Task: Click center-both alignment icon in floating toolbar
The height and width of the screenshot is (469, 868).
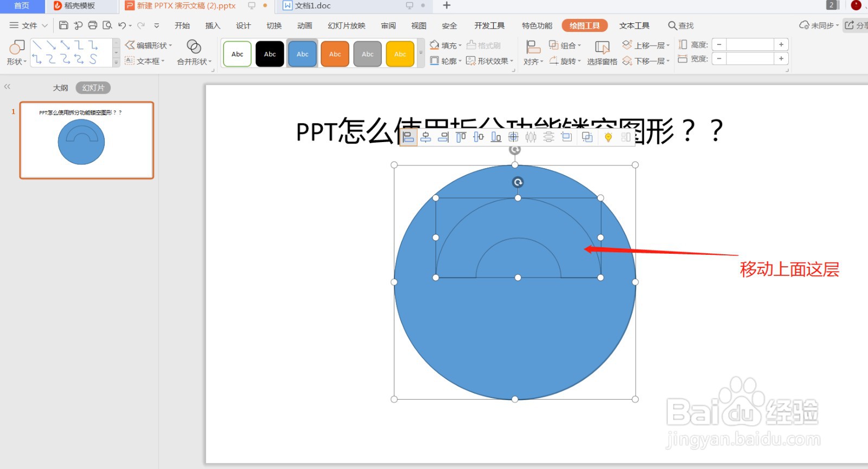Action: click(x=513, y=137)
